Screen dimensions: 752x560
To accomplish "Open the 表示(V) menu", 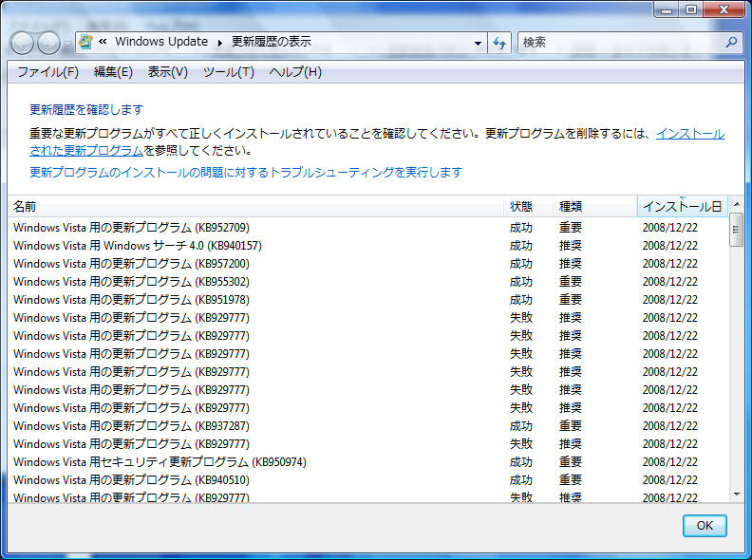I will coord(167,72).
